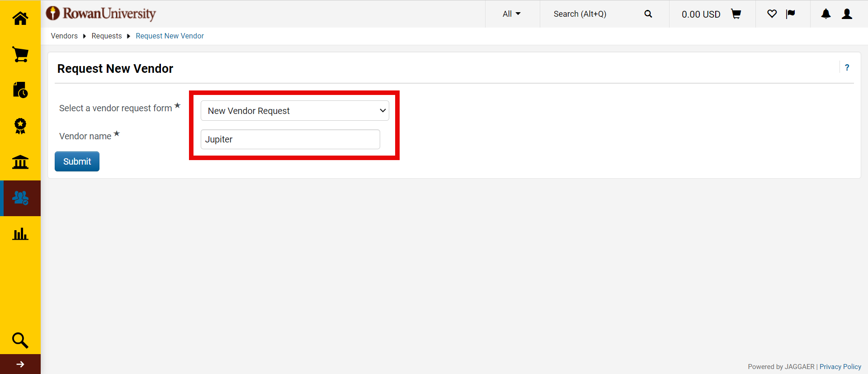Open the Contracts ribbon badge sidebar icon
868x374 pixels.
pos(20,126)
